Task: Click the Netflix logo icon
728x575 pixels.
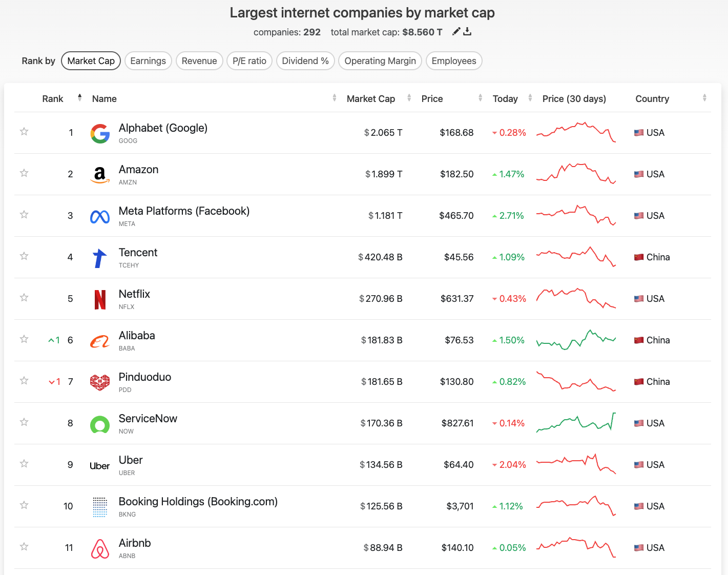Action: 100,299
